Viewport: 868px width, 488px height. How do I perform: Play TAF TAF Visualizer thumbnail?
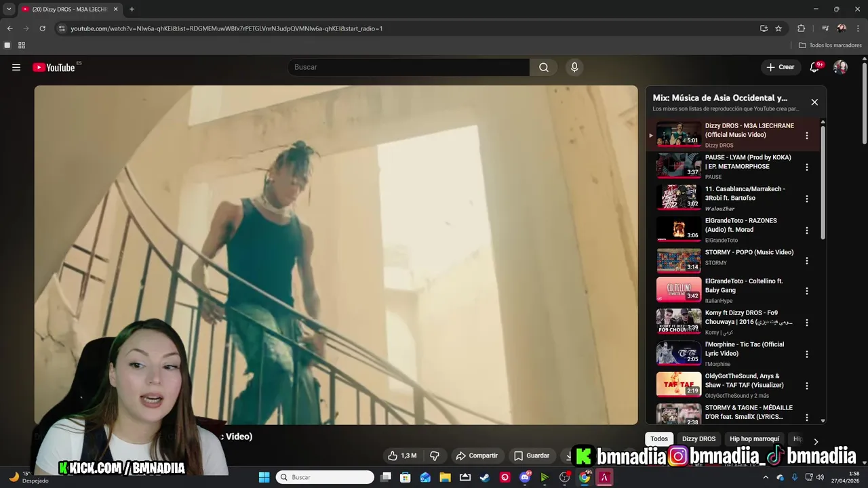(x=678, y=384)
